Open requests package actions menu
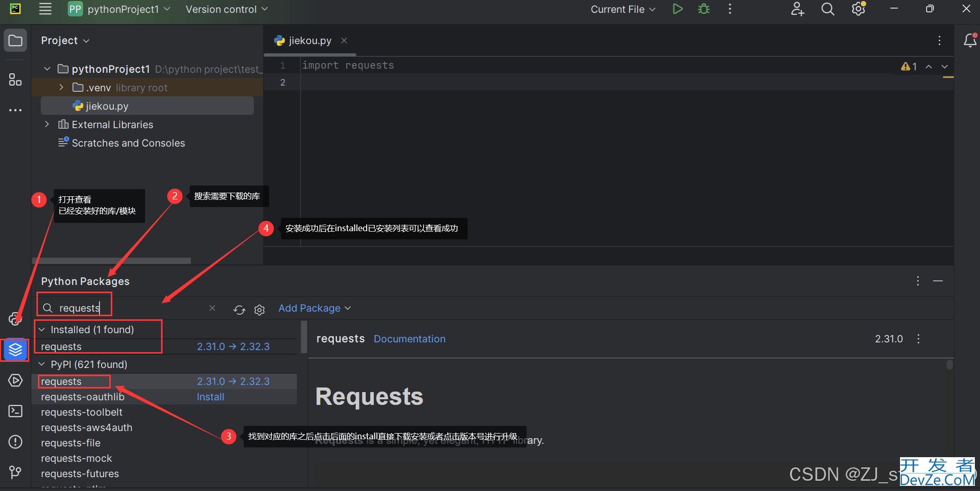 click(918, 339)
